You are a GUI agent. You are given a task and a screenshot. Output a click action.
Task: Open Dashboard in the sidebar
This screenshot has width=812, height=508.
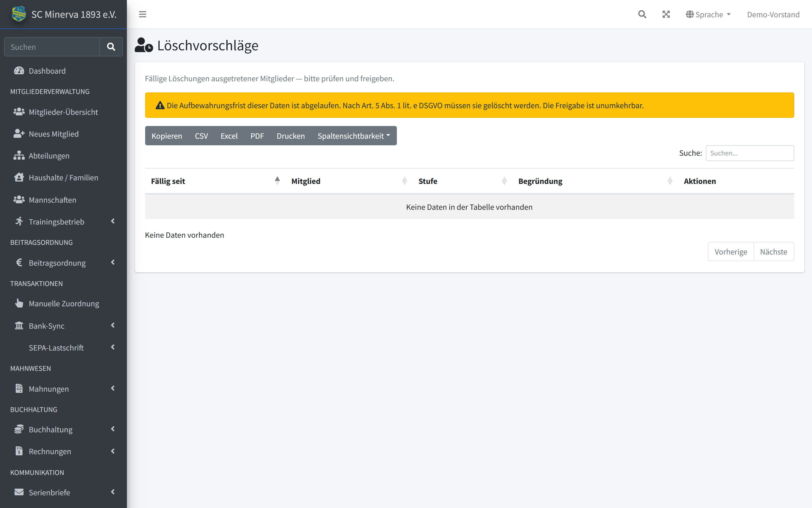[x=63, y=71]
